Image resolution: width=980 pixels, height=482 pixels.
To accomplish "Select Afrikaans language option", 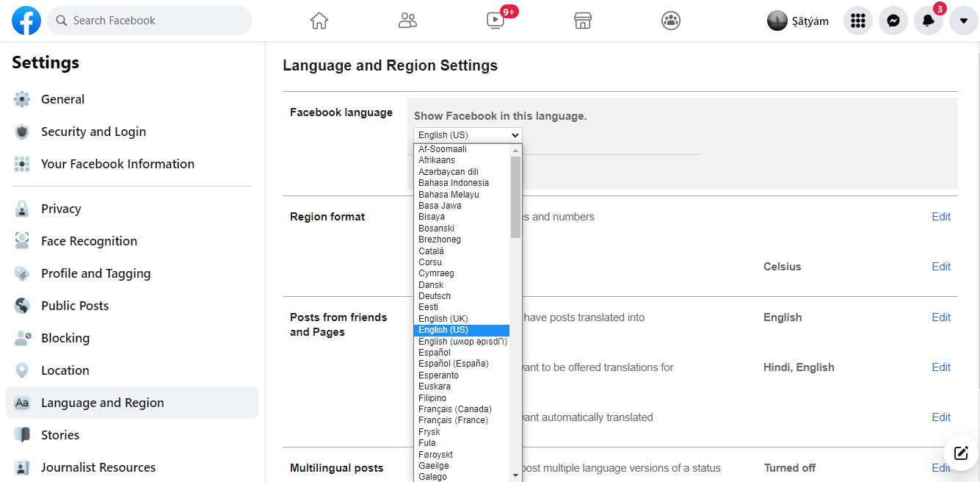I will (x=462, y=160).
